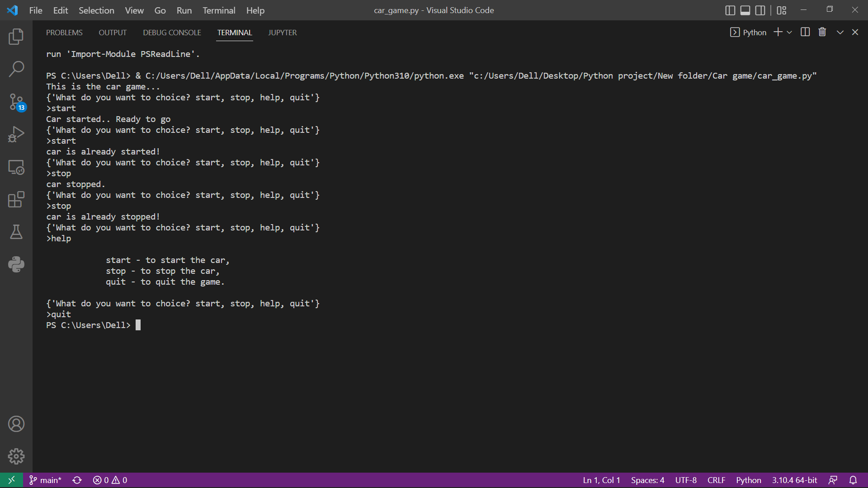Click the 3.10.4 64-bit interpreter selector
The width and height of the screenshot is (868, 488).
click(794, 480)
